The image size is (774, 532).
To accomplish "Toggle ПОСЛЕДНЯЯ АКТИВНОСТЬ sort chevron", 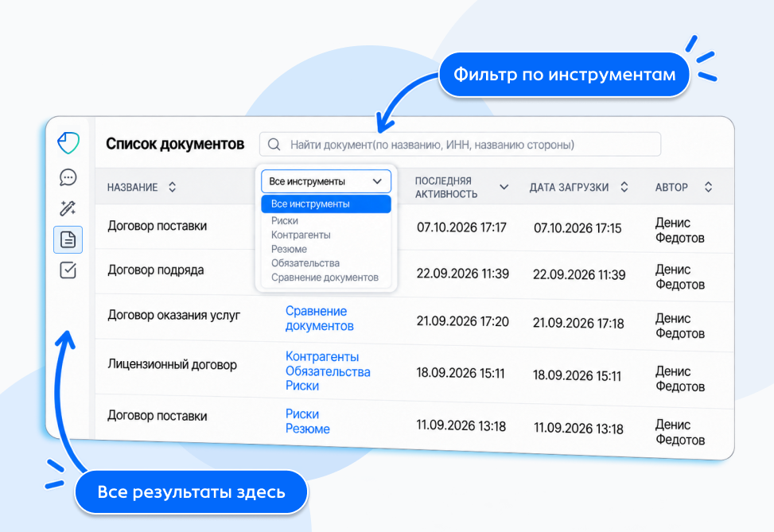I will click(x=504, y=187).
